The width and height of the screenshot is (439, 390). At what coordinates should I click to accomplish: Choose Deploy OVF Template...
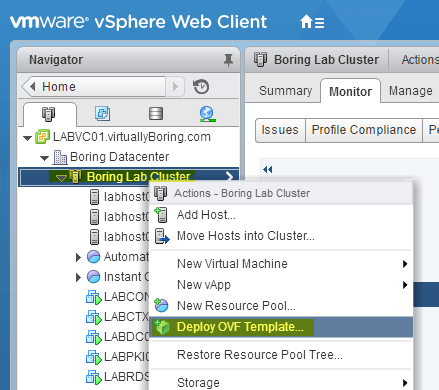click(x=282, y=327)
